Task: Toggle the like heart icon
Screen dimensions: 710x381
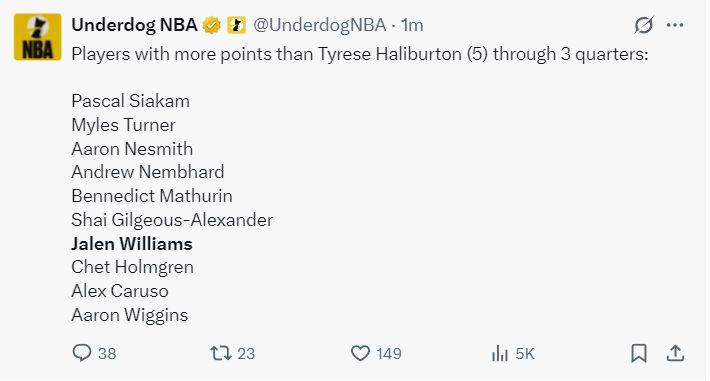Action: click(360, 353)
